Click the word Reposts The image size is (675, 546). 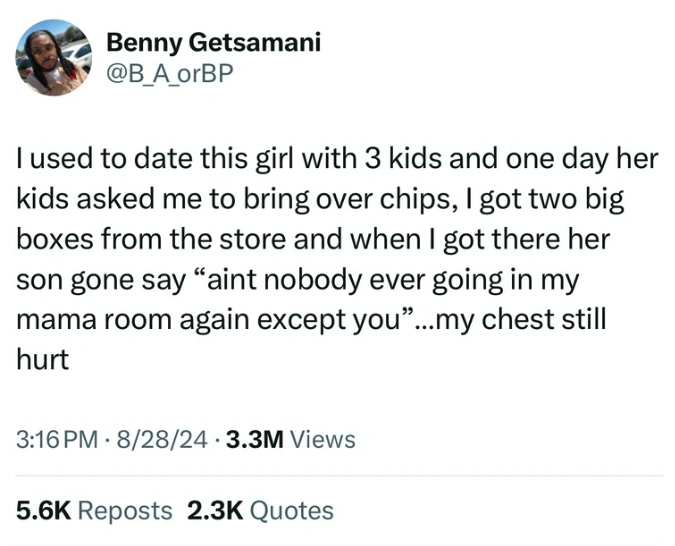pos(124,510)
